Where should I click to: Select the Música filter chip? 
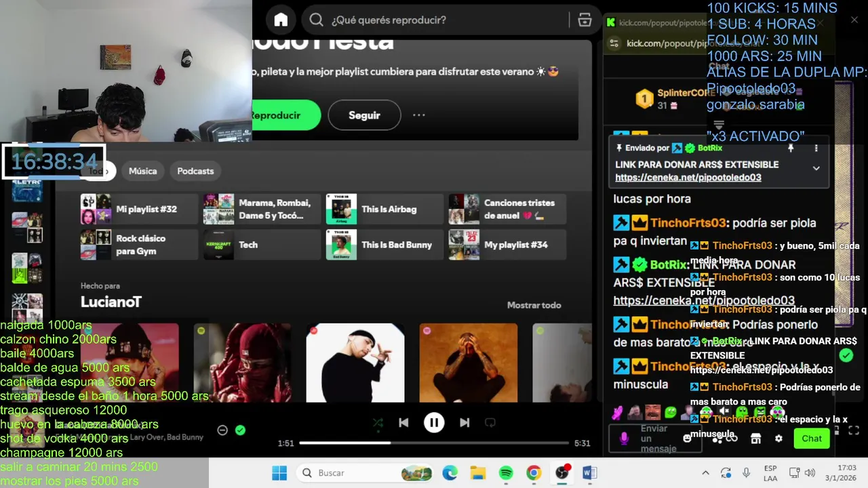click(x=143, y=171)
